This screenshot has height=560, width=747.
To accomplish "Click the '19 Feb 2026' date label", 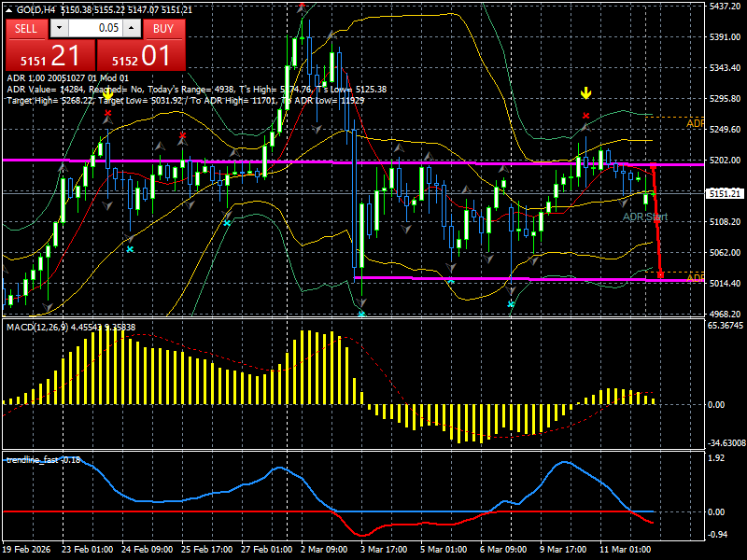I will pyautogui.click(x=26, y=549).
